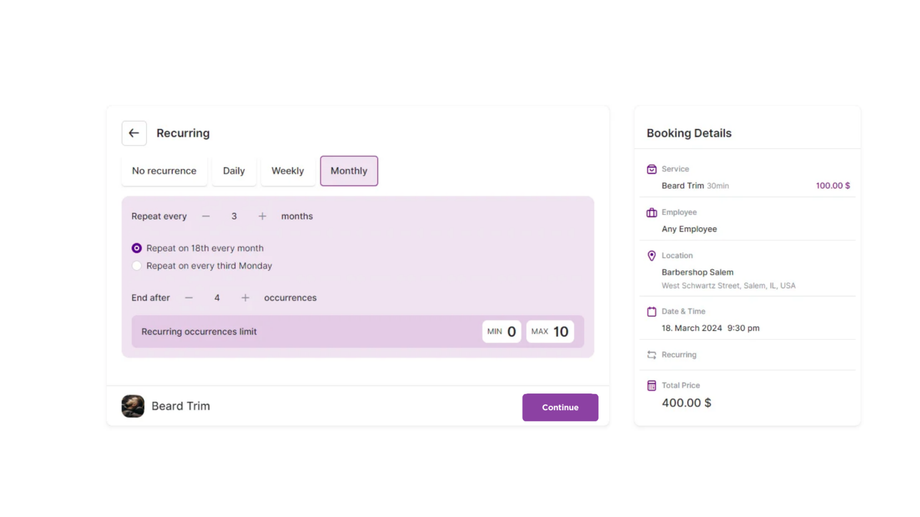Click the Date & Time calendar icon

pos(651,312)
